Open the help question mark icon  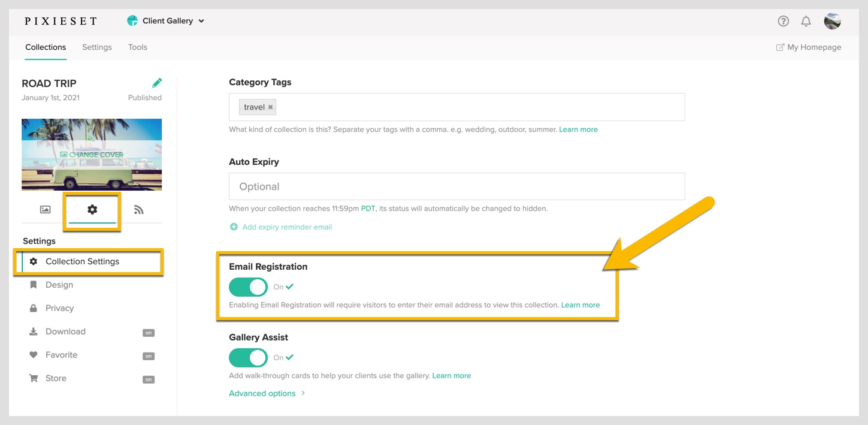click(x=783, y=21)
